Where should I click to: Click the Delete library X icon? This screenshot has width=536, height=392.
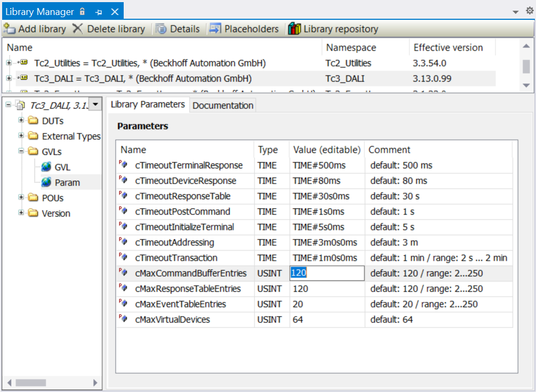point(78,29)
